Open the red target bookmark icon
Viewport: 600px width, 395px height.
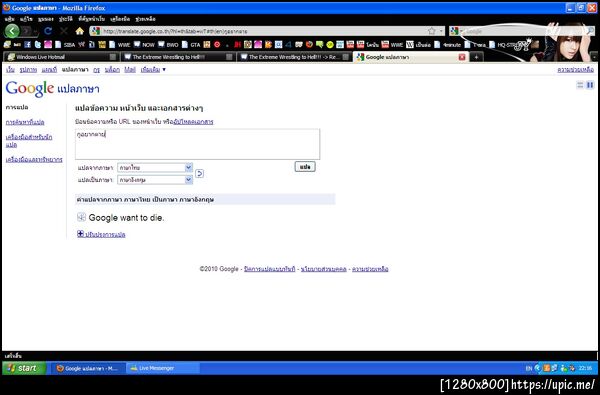(x=217, y=45)
